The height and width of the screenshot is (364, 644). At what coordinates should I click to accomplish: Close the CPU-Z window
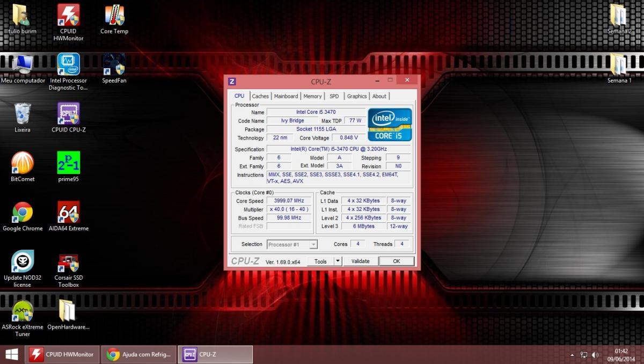point(406,81)
